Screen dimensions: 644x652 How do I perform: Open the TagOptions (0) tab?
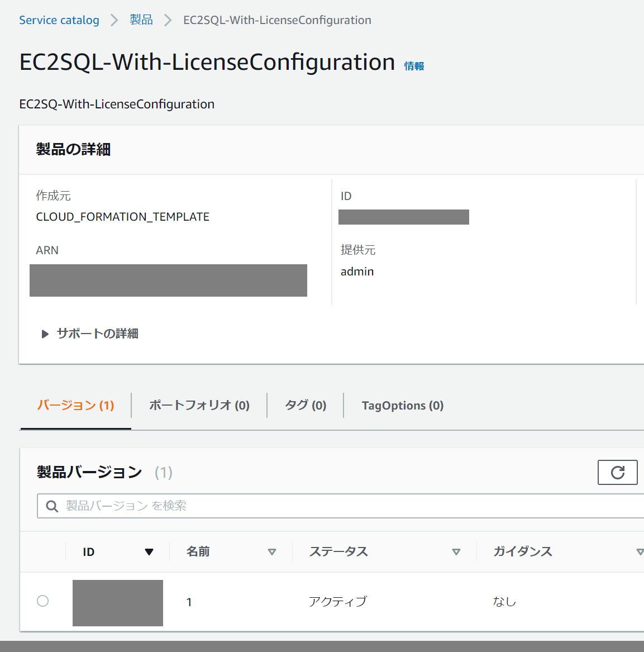click(x=403, y=406)
